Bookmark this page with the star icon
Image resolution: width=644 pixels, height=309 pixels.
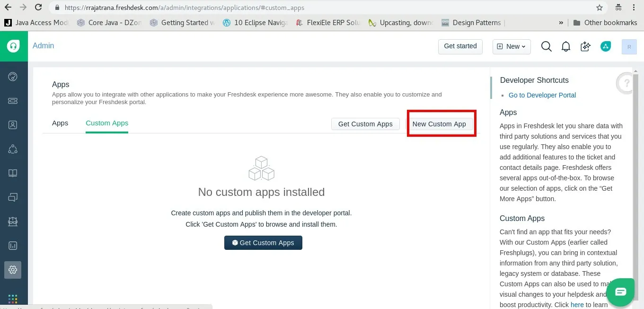pos(600,8)
